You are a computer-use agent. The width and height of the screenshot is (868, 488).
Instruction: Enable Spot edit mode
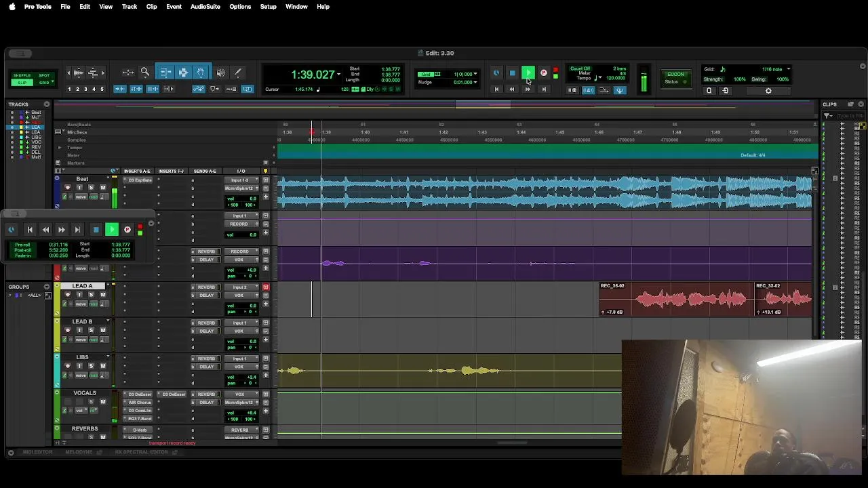[x=44, y=75]
